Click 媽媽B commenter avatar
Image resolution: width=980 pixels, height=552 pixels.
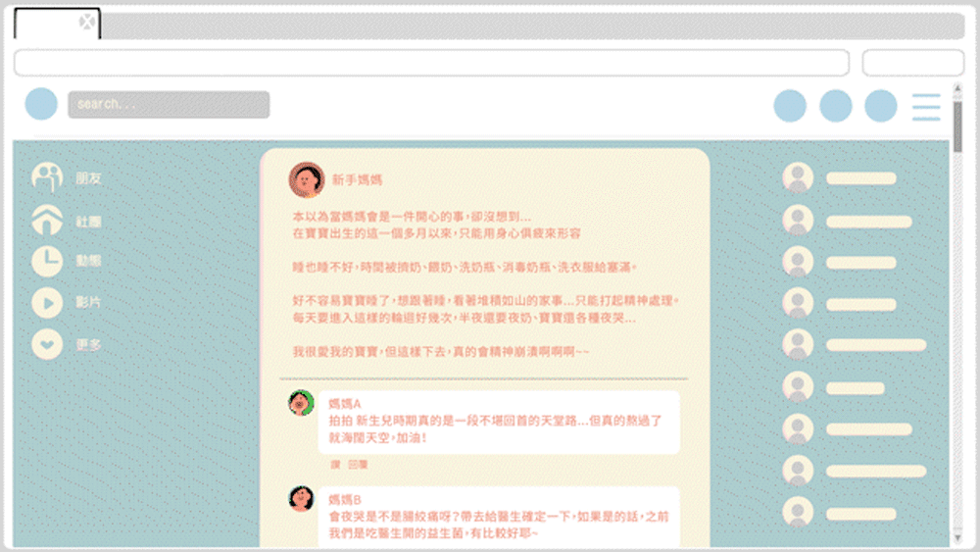point(301,498)
